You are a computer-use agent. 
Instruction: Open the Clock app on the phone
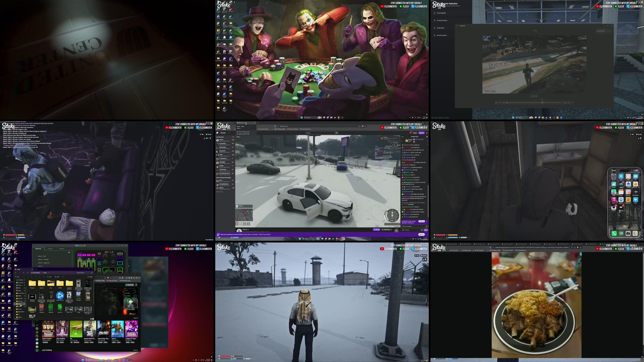628,176
